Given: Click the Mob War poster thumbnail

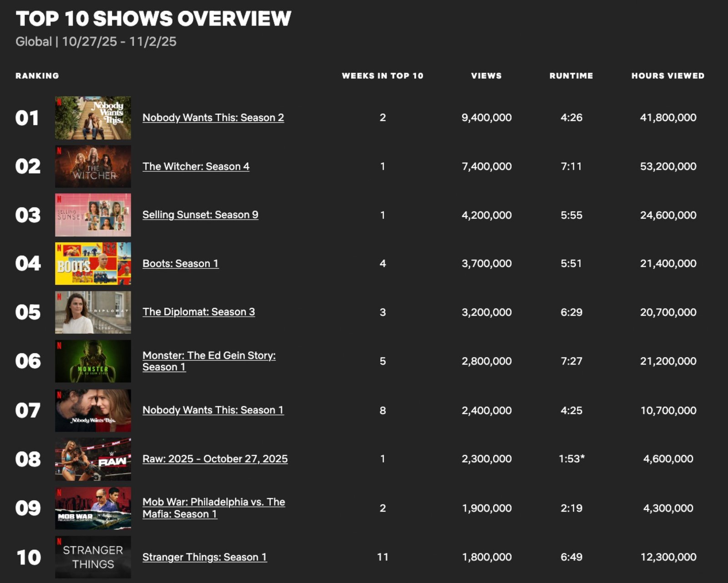Looking at the screenshot, I should 93,508.
